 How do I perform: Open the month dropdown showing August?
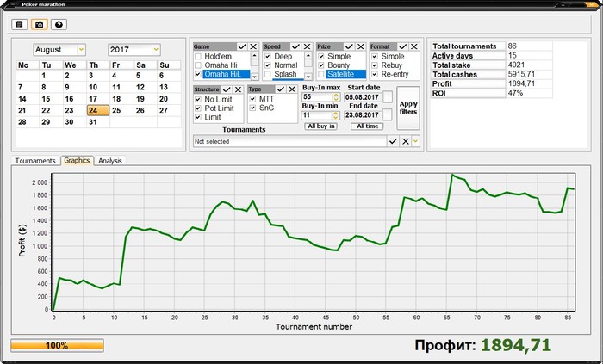point(81,50)
